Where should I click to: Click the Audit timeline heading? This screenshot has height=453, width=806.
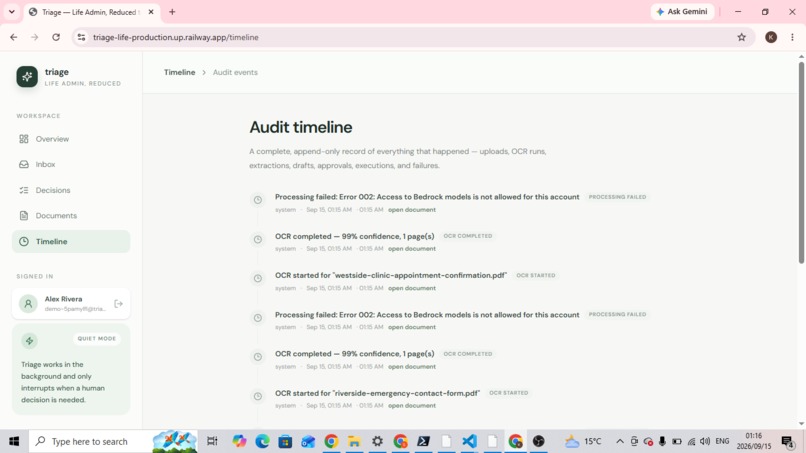pyautogui.click(x=301, y=127)
